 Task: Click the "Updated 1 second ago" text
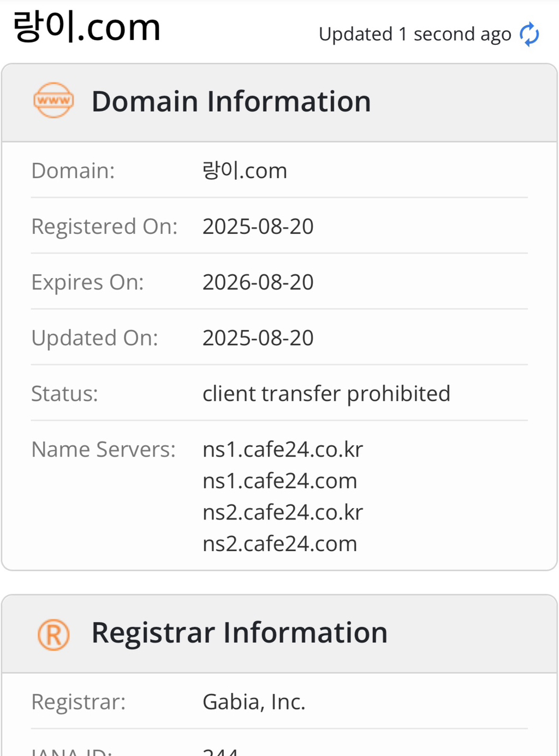pyautogui.click(x=415, y=34)
